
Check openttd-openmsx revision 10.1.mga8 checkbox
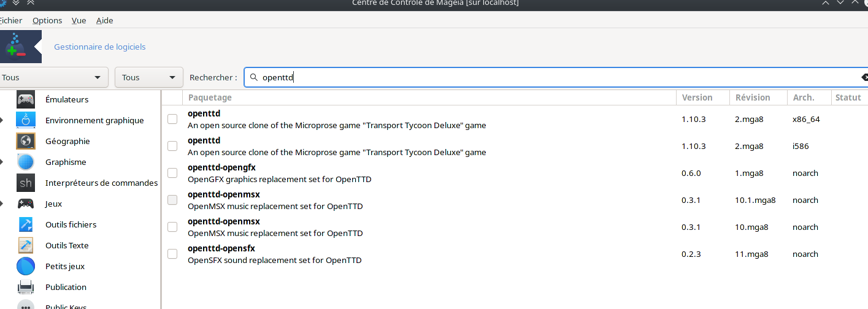coord(172,200)
